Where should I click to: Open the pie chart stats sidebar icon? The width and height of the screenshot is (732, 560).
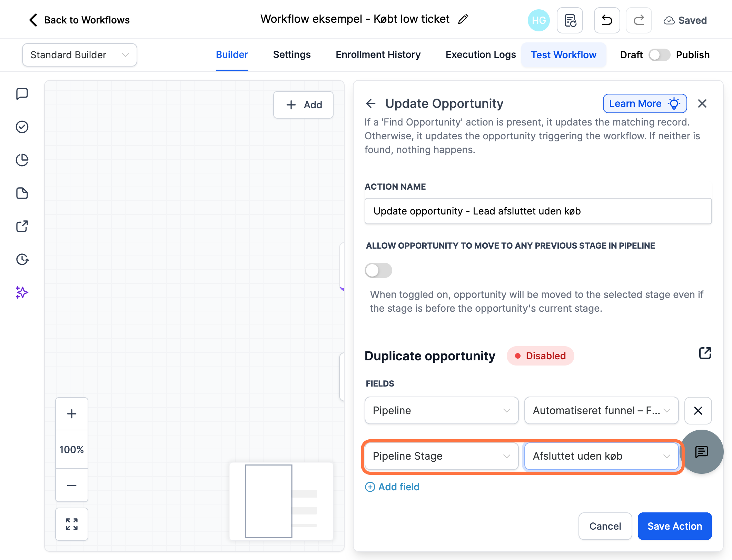coord(22,160)
